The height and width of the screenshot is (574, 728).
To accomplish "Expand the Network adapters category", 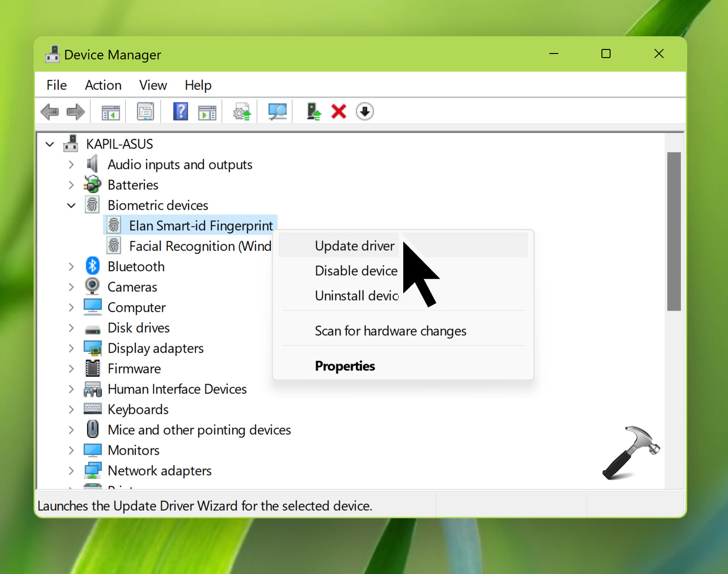I will tap(71, 471).
